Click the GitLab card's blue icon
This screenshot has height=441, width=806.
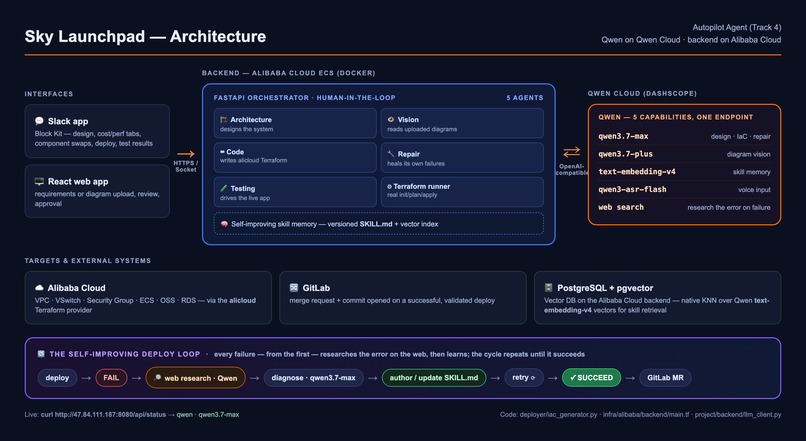point(294,288)
